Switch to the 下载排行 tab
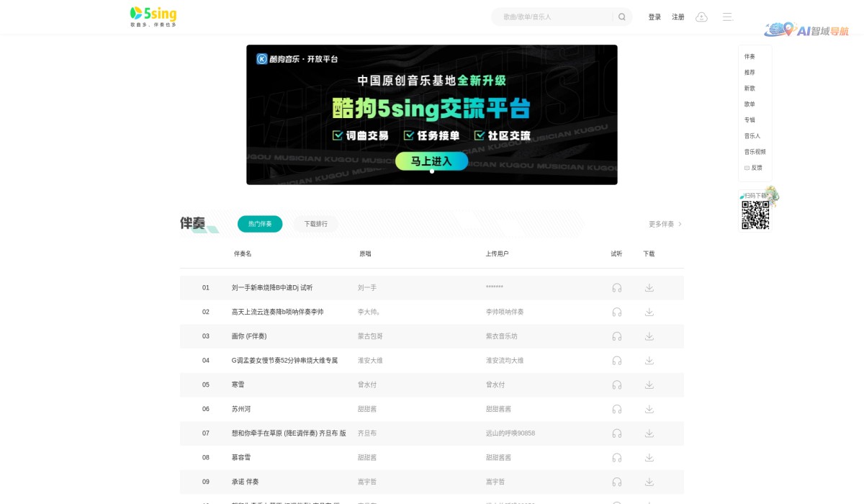This screenshot has width=864, height=504. [x=315, y=224]
